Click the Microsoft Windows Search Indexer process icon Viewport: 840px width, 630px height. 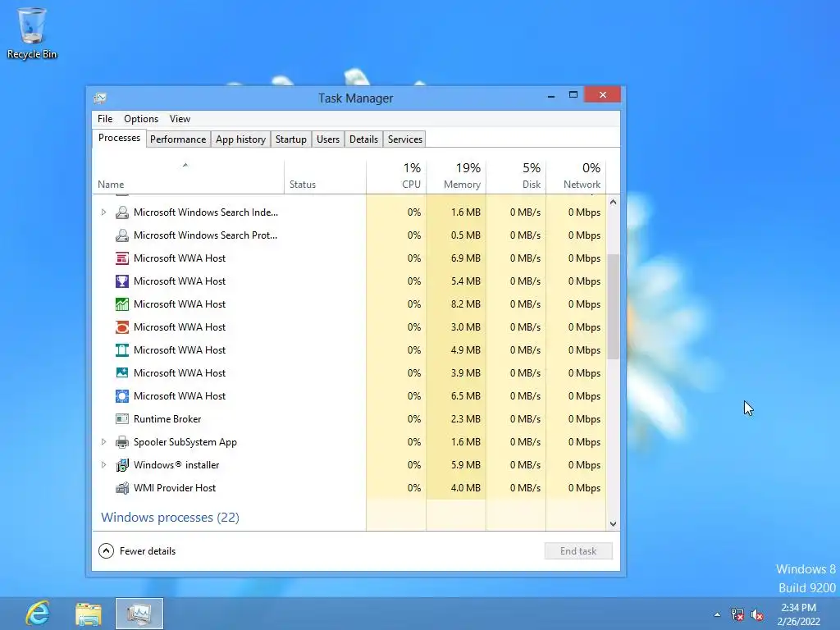pos(122,212)
